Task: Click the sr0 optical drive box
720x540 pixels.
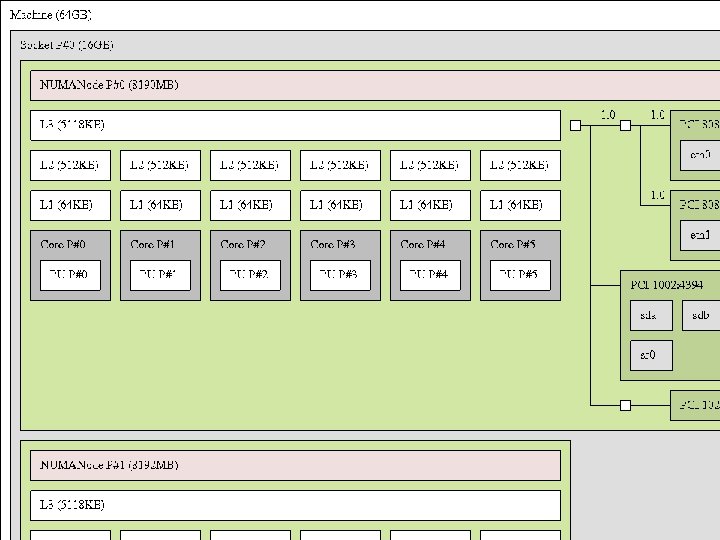Action: tap(651, 355)
